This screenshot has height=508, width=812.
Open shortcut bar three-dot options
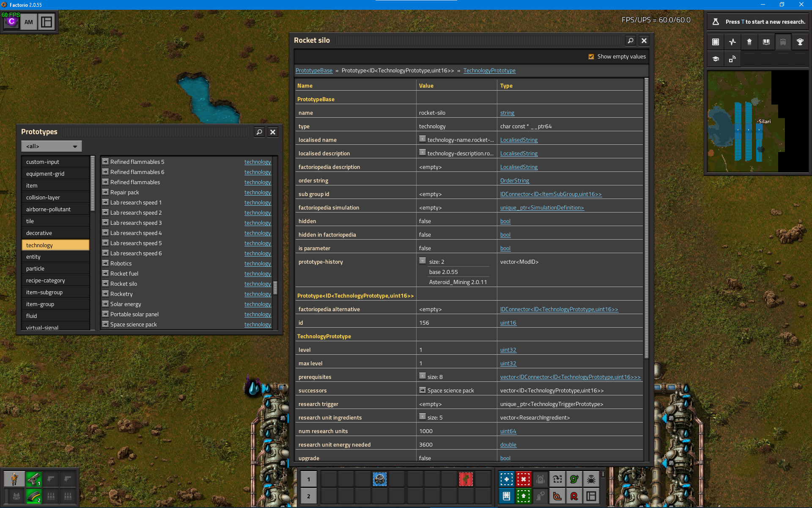click(x=603, y=475)
